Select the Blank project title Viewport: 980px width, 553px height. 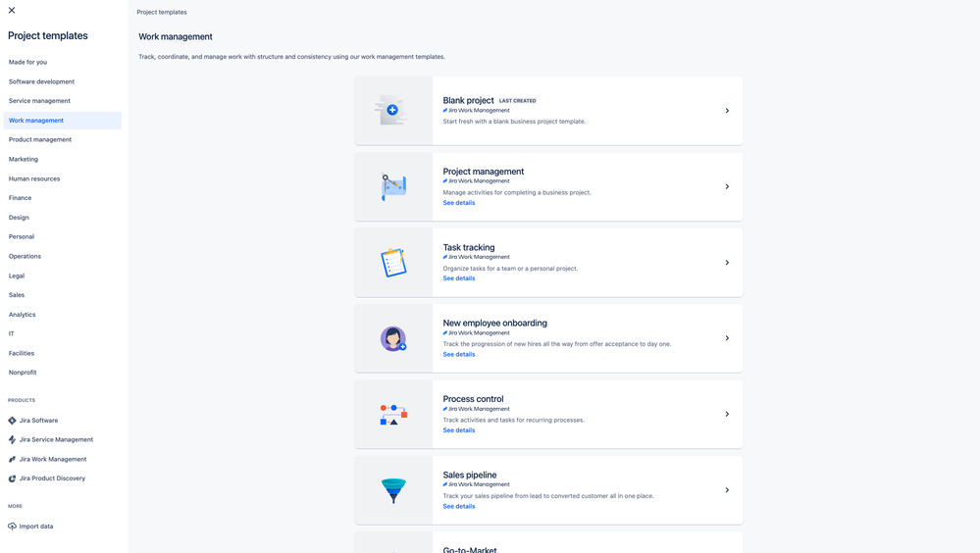pyautogui.click(x=468, y=100)
